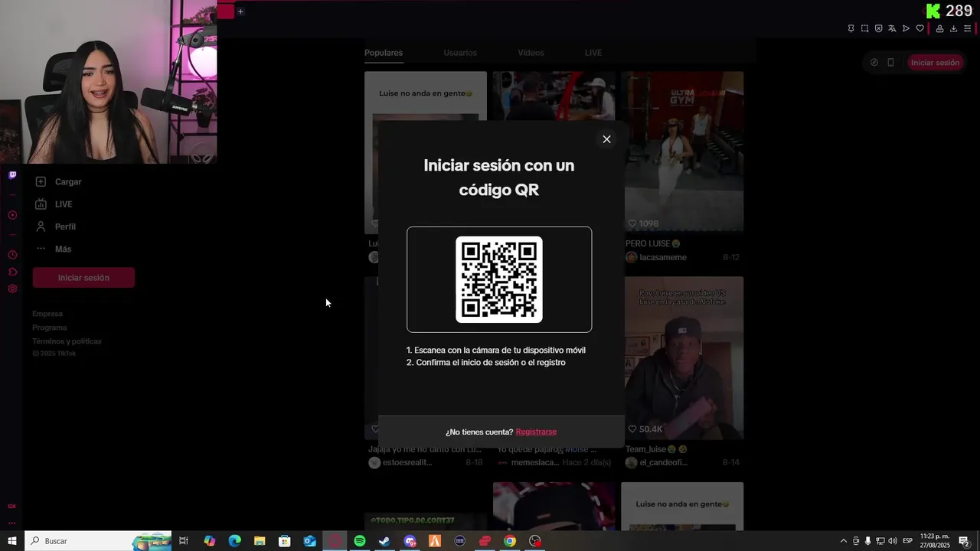Click the TikTok coin icon near login
Viewport: 980px width, 551px height.
[x=874, y=63]
